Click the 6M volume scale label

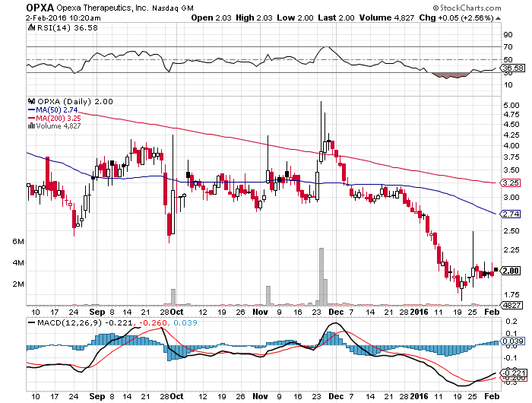(18, 241)
